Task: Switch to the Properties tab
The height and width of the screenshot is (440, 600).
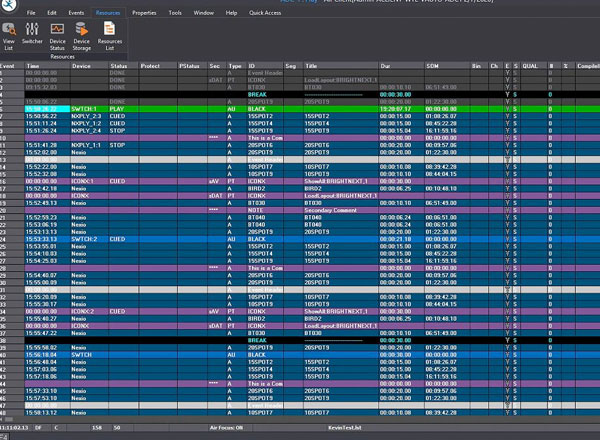Action: (144, 13)
